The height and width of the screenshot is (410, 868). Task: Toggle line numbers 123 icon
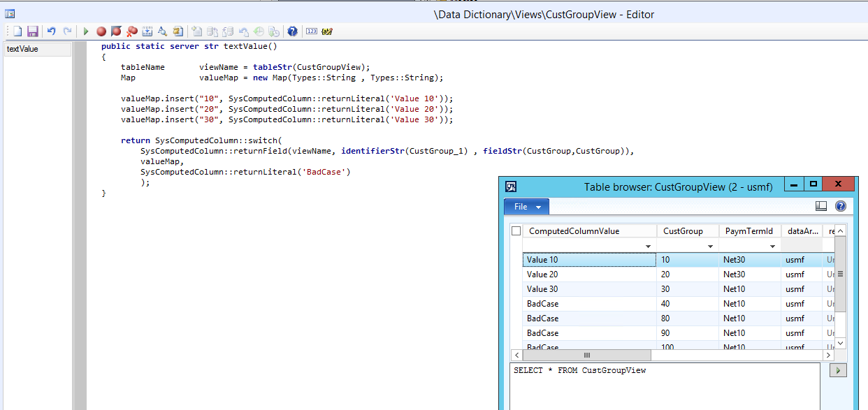tap(312, 31)
